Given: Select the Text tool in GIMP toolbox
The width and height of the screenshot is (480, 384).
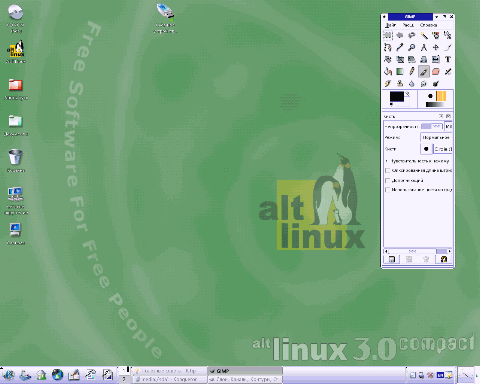Looking at the screenshot, I should [448, 59].
